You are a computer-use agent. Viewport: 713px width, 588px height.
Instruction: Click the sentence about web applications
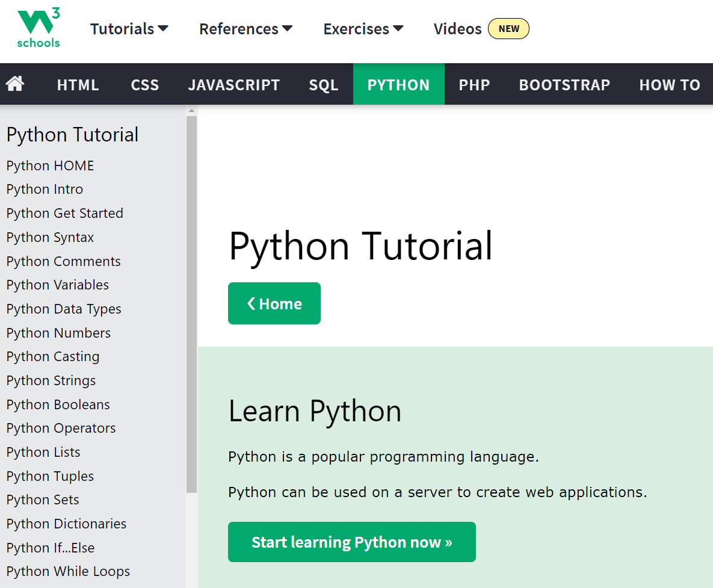437,492
